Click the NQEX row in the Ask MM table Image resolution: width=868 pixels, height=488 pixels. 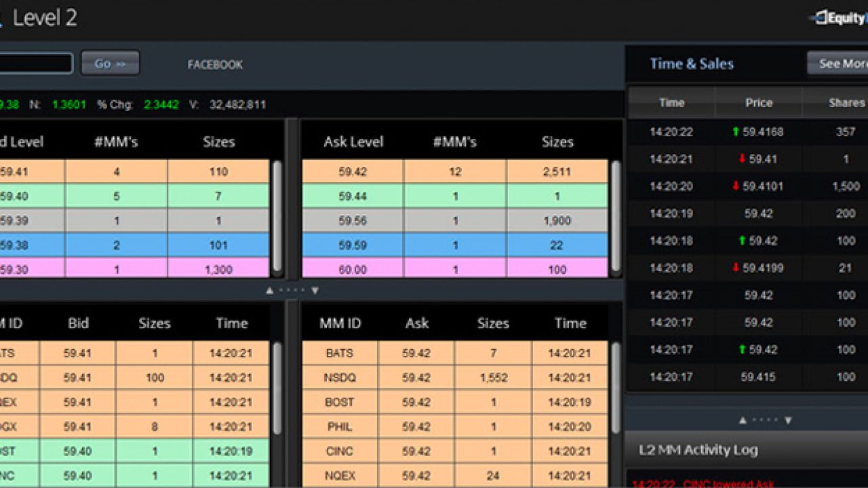coord(454,475)
